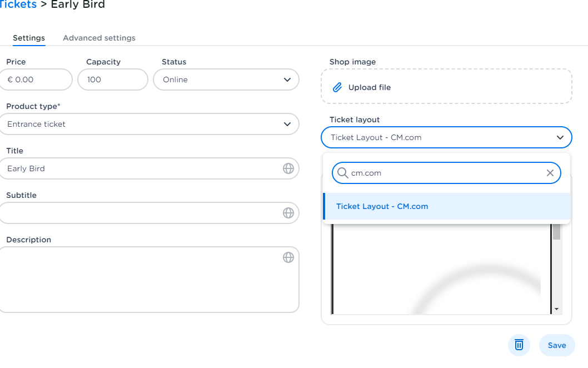The height and width of the screenshot is (368, 588).
Task: Click the Price input field
Action: click(x=36, y=79)
